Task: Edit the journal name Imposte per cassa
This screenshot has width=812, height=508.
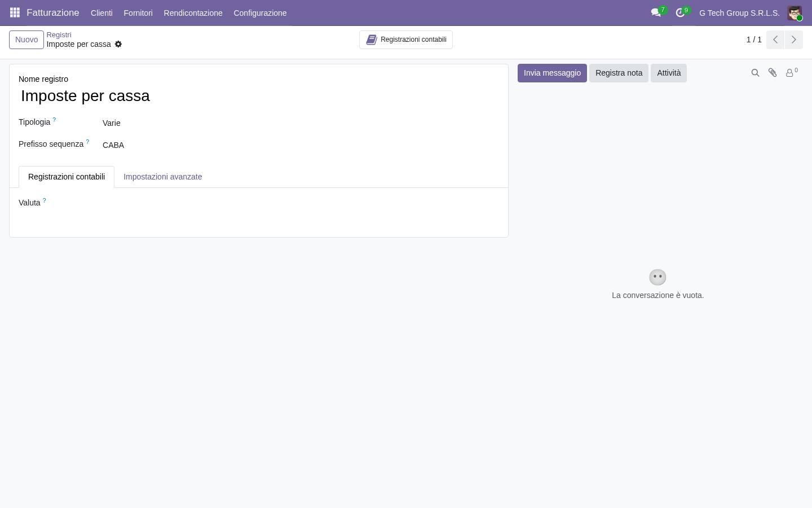Action: click(258, 96)
